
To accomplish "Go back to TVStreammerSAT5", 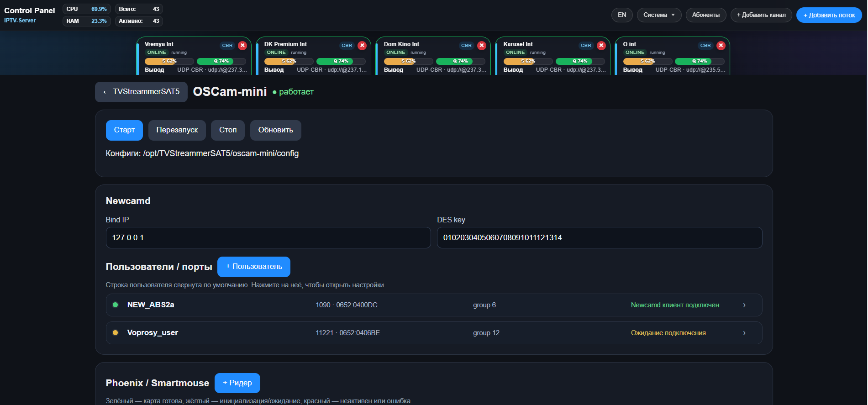I will pyautogui.click(x=141, y=92).
